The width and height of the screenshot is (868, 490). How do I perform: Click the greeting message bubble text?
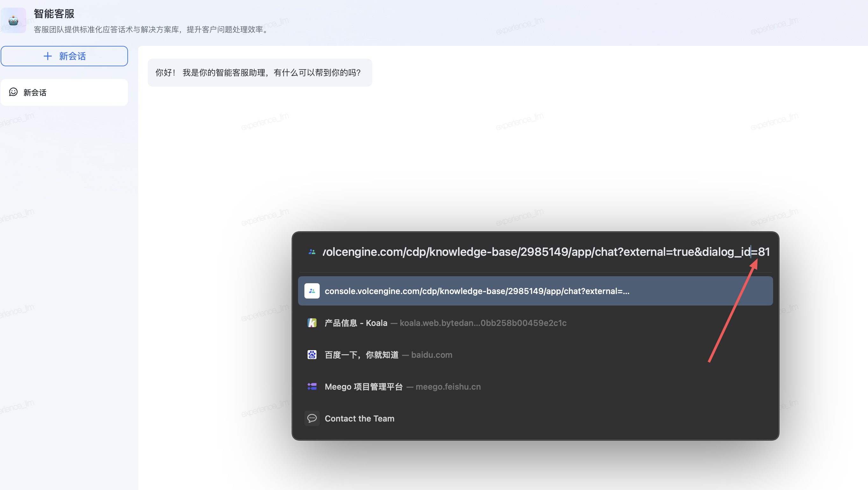pyautogui.click(x=258, y=73)
